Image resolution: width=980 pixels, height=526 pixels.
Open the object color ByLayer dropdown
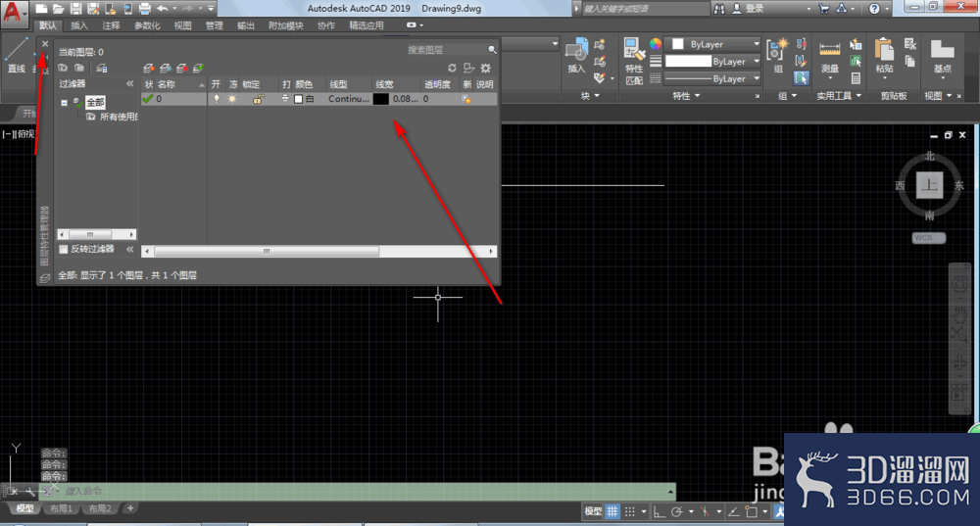[x=712, y=44]
